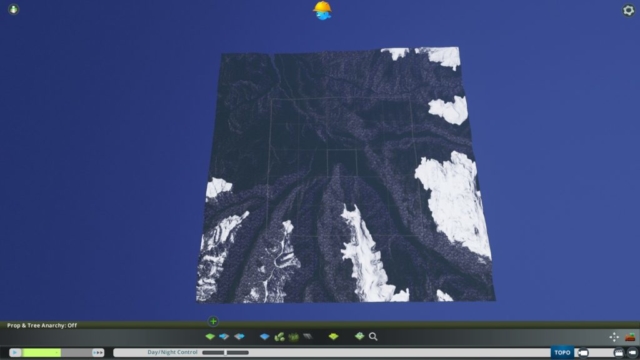Viewport: 640px width, 360px height.
Task: Select the forest trees tool icon
Action: [x=280, y=337]
